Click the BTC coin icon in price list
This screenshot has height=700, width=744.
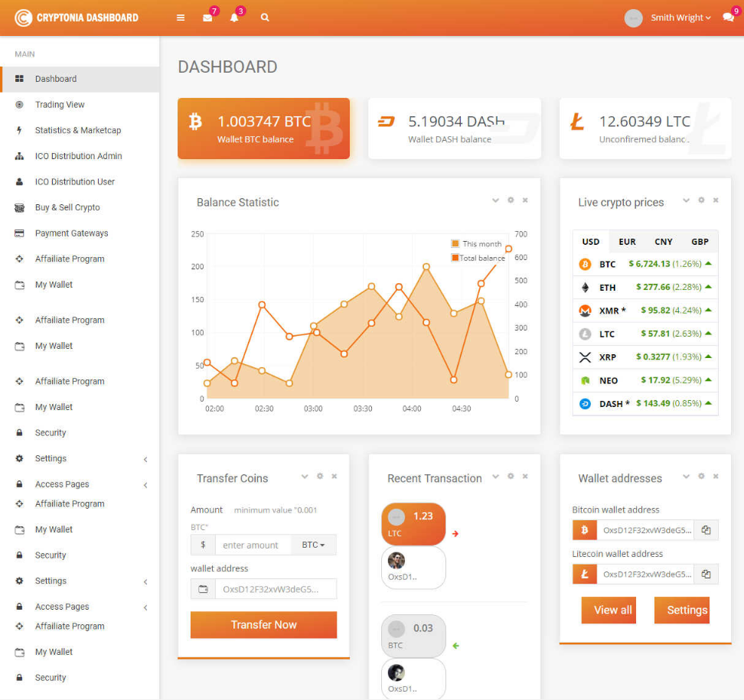click(x=585, y=264)
